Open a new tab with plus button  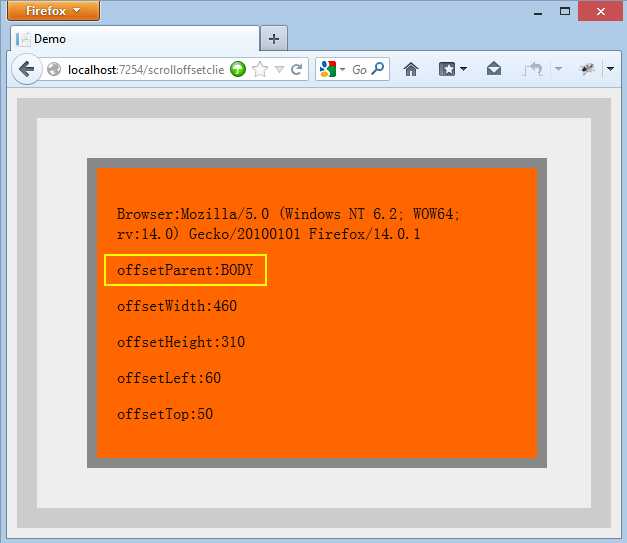[274, 39]
